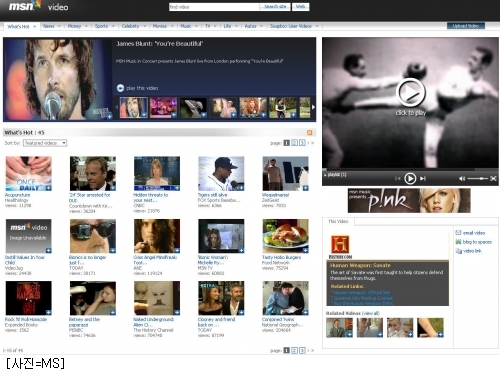Screen dimensions: 500x375
Task: Click the player's play/pause control
Action: pos(410,179)
